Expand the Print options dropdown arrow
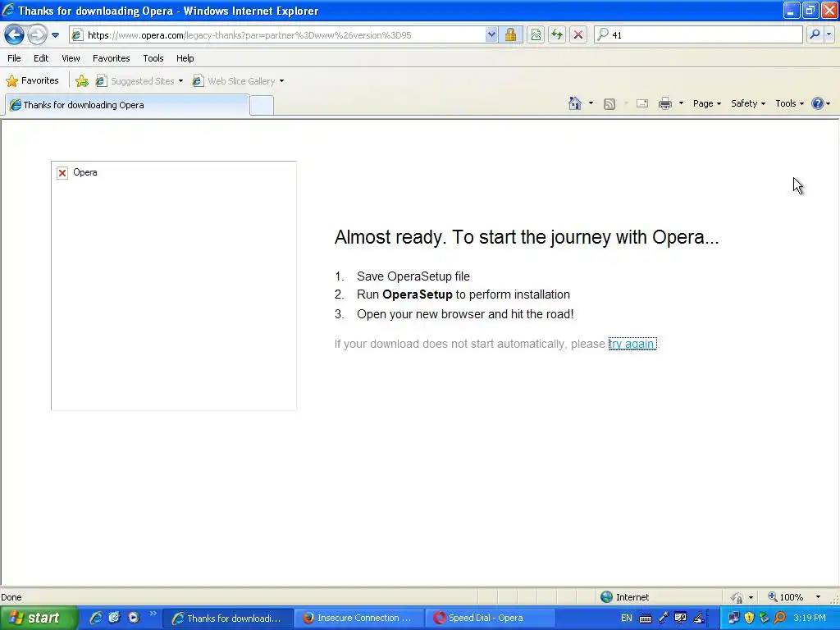This screenshot has height=630, width=840. coord(681,103)
